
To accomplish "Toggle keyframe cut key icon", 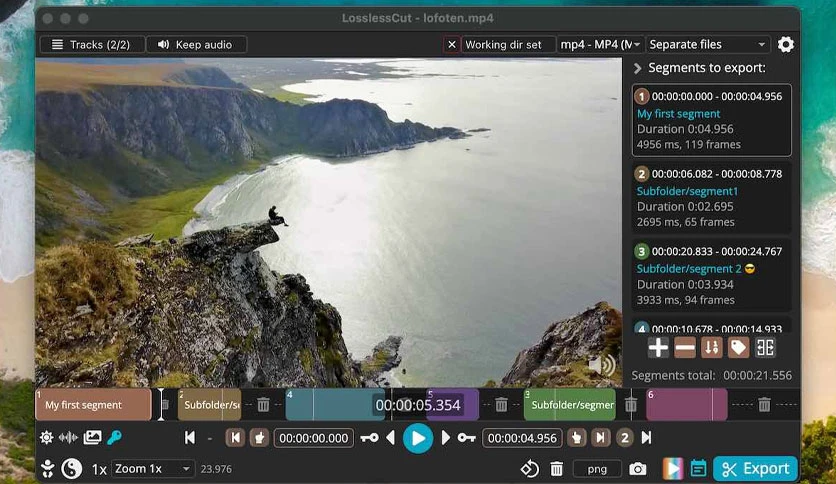I will tap(115, 438).
